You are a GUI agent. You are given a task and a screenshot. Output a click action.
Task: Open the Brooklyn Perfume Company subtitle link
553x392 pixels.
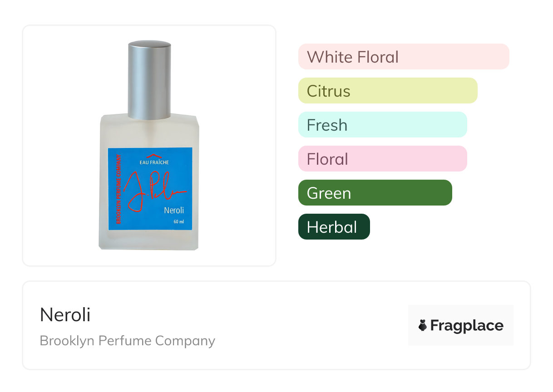point(127,341)
